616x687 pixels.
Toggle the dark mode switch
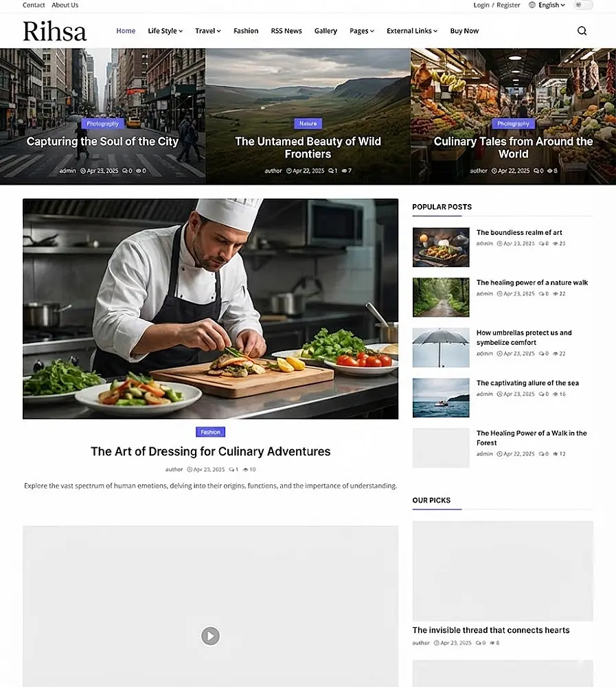coord(583,5)
